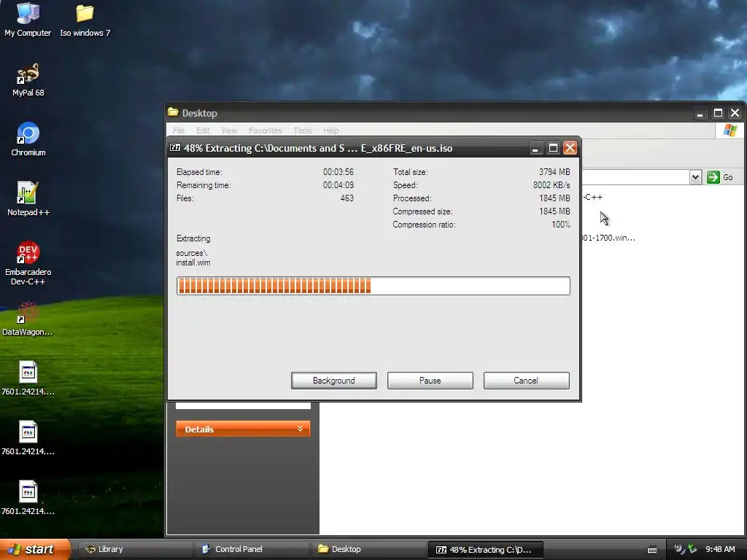Image resolution: width=747 pixels, height=560 pixels.
Task: Pause the extraction
Action: pos(430,381)
